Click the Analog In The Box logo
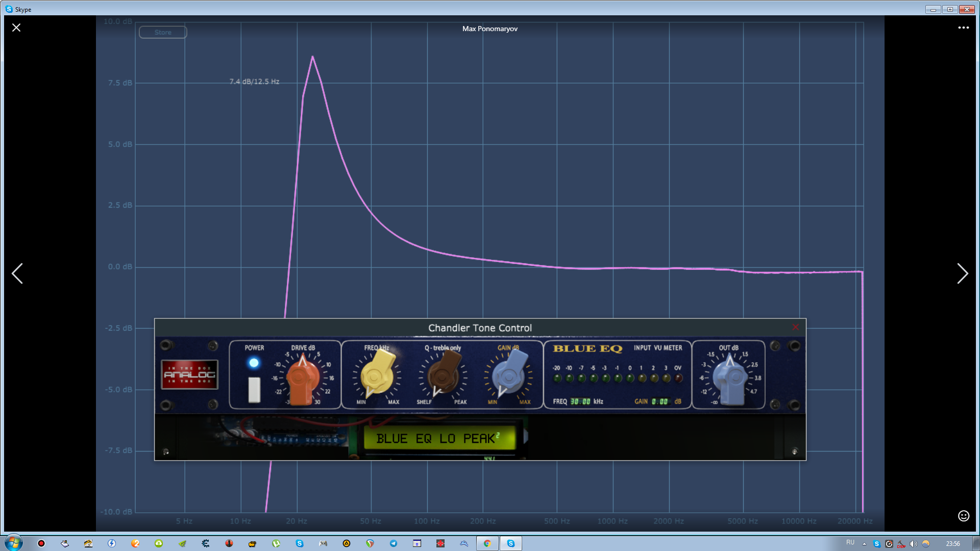 [190, 374]
